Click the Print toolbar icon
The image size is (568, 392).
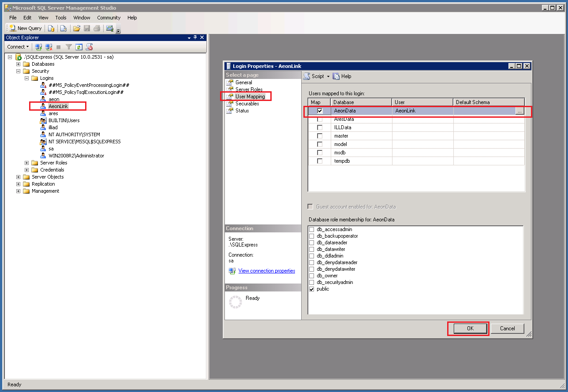click(97, 28)
